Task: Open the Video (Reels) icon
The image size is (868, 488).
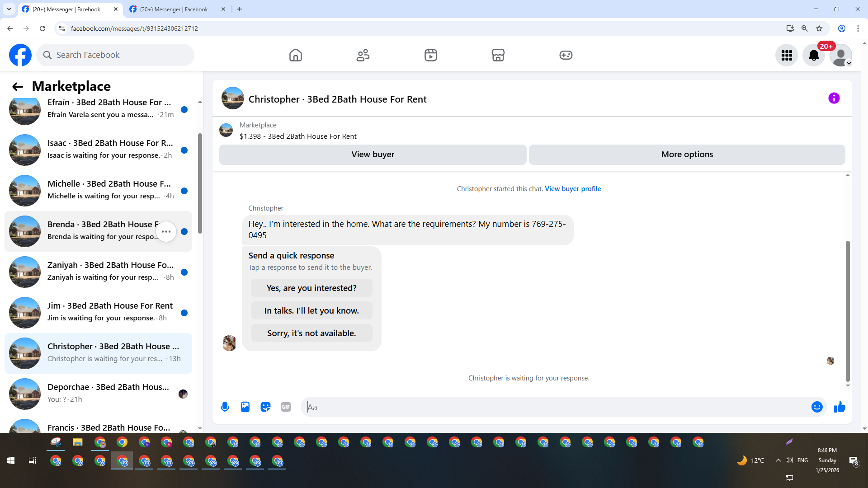Action: pyautogui.click(x=431, y=55)
